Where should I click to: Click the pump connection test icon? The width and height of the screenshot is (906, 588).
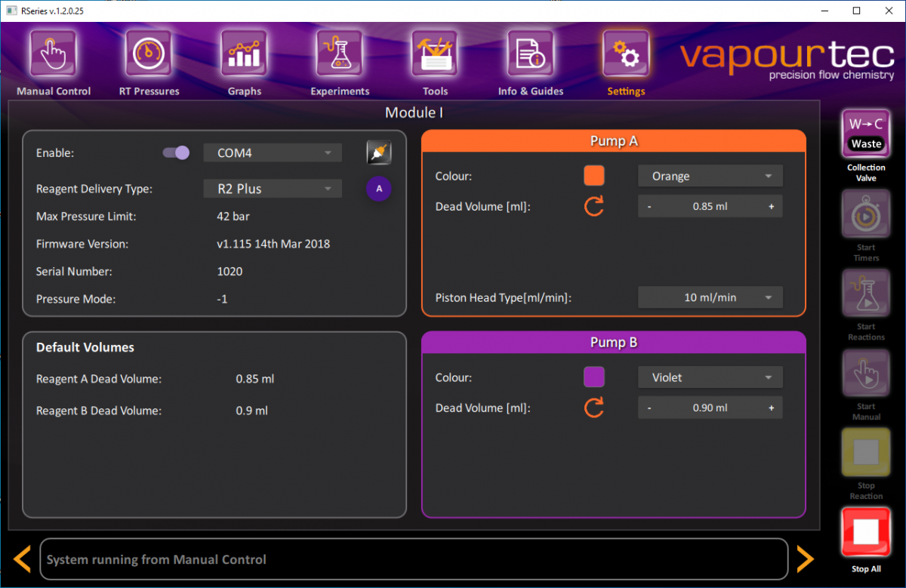(x=378, y=152)
